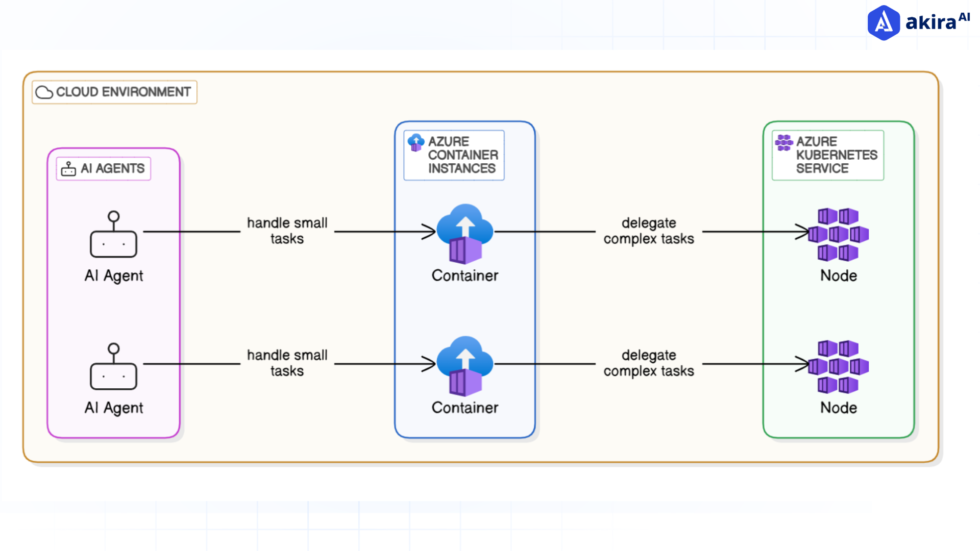Click the top Node cluster of purple cubes

838,235
